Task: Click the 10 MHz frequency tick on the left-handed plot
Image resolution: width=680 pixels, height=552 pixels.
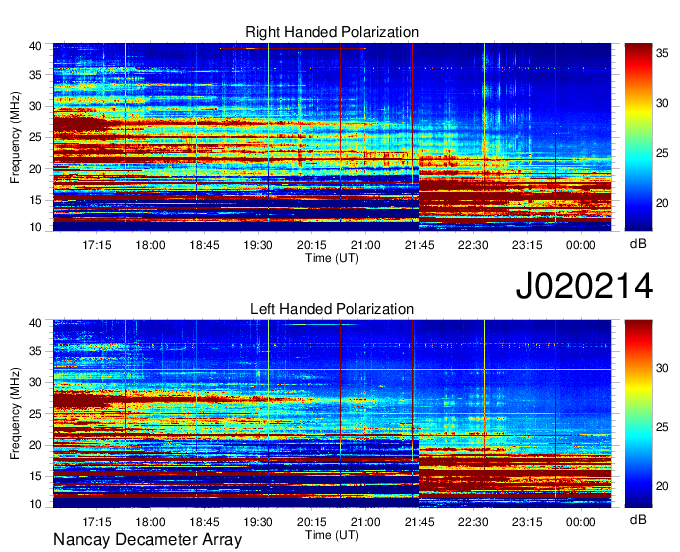Action: [x=36, y=504]
